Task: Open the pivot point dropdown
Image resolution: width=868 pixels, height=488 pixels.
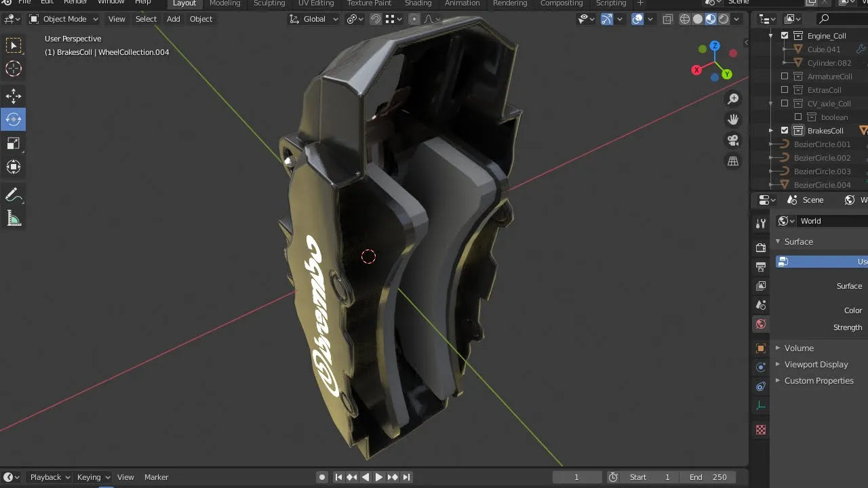Action: (355, 19)
